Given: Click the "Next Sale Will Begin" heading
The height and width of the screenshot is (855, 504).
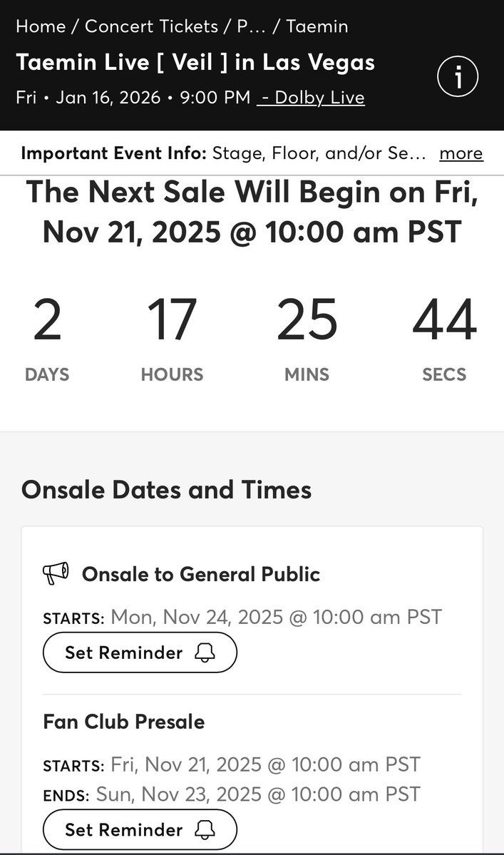Looking at the screenshot, I should pos(252,213).
